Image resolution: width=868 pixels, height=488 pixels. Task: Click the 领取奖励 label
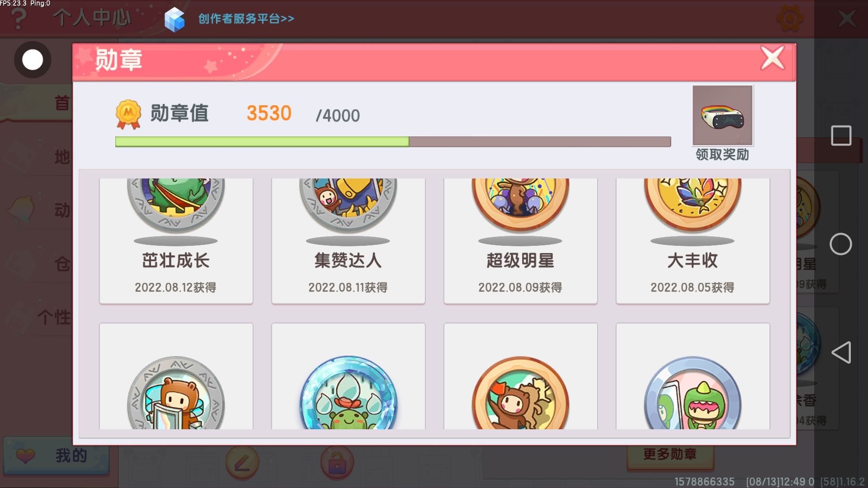(722, 155)
